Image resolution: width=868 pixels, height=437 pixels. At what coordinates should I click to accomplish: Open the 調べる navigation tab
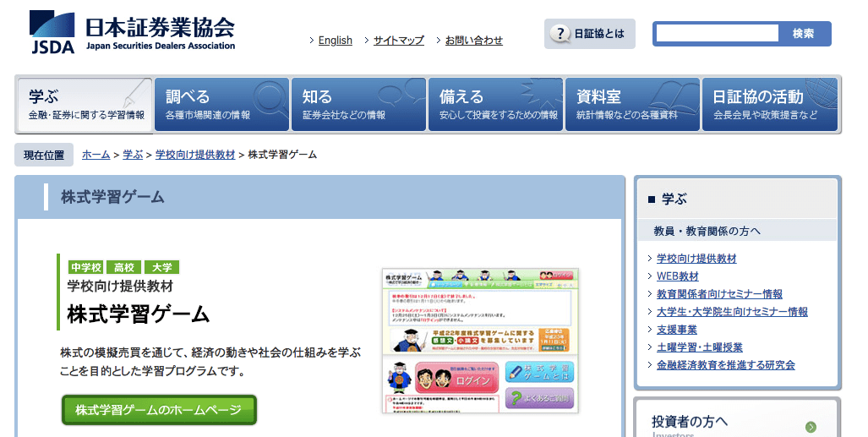click(x=221, y=105)
